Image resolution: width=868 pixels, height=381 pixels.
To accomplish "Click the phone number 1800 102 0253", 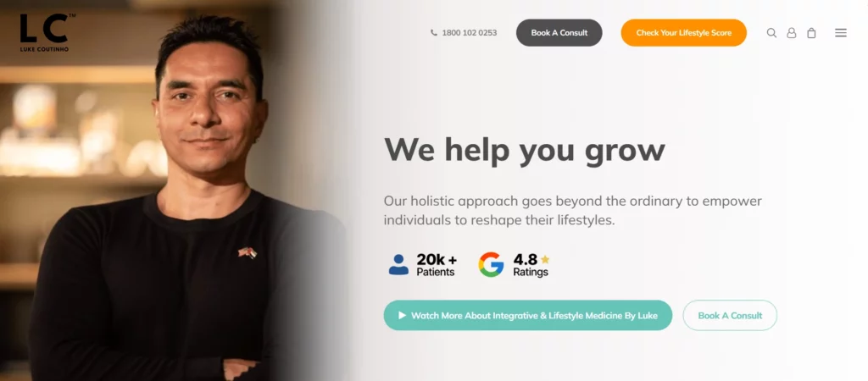I will (469, 33).
